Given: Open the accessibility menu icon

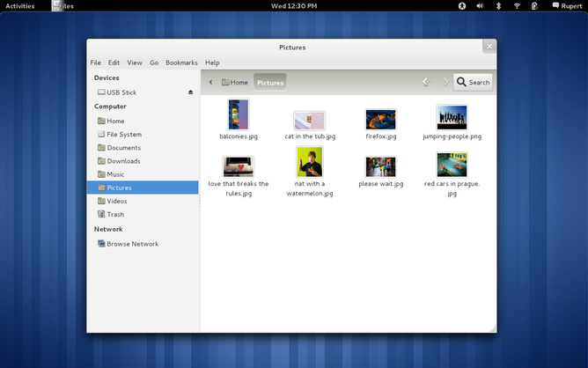Looking at the screenshot, I should pyautogui.click(x=461, y=5).
